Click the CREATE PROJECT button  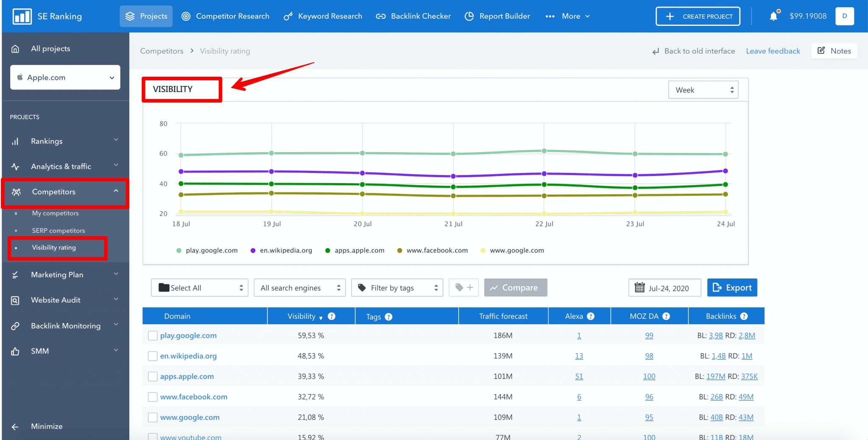click(698, 16)
